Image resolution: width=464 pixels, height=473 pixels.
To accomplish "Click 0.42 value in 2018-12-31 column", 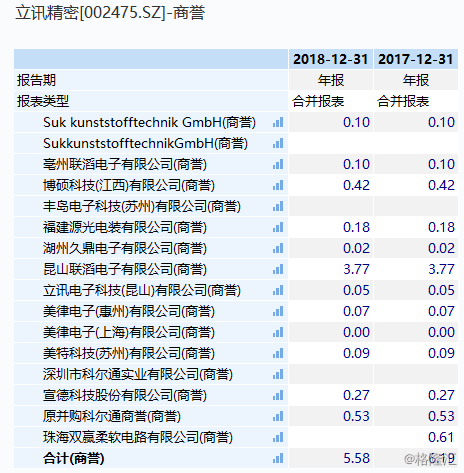I will pyautogui.click(x=356, y=185).
